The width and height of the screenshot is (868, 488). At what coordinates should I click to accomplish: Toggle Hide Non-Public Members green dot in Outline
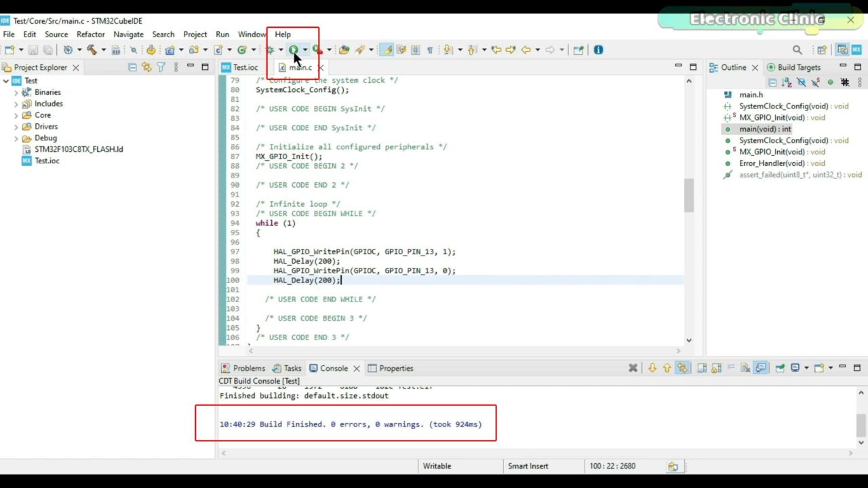point(831,82)
